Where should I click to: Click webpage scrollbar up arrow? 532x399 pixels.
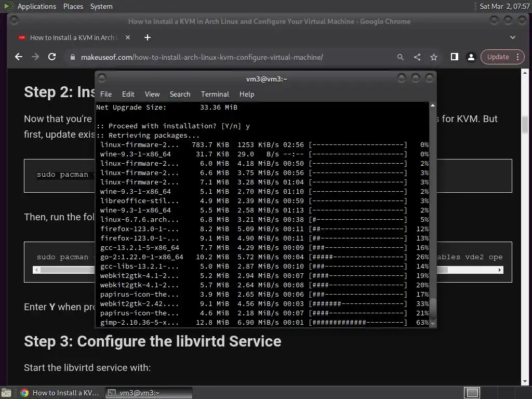(x=525, y=73)
